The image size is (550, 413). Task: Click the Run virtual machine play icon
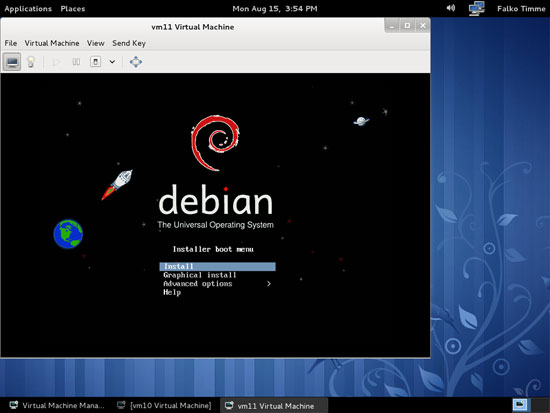[56, 62]
